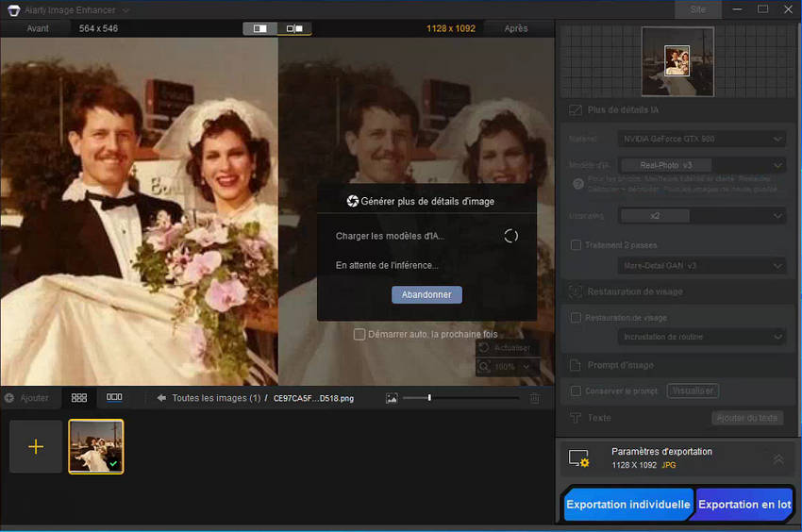Adjust the thumbnail size slider
Screen dimensions: 802x532
[429, 397]
